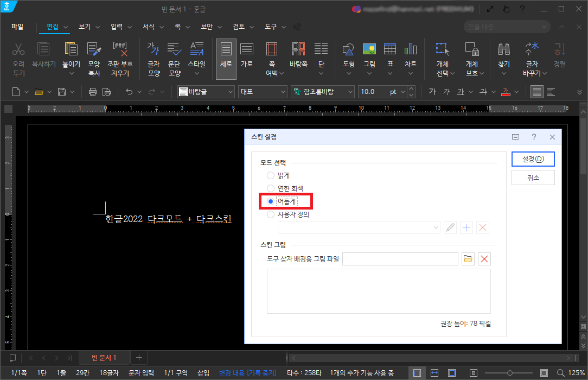The width and height of the screenshot is (588, 380).
Task: Expand the font color dropdown arrow
Action: point(516,92)
